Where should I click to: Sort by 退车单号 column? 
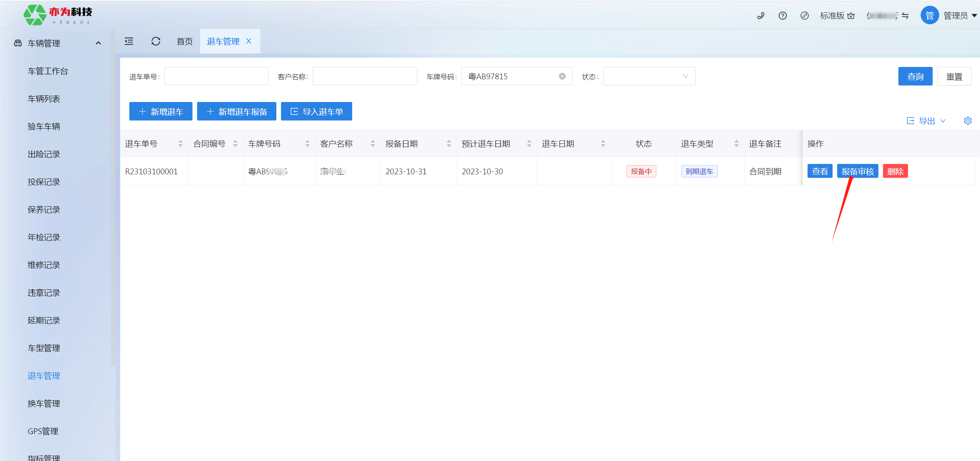[x=180, y=144]
